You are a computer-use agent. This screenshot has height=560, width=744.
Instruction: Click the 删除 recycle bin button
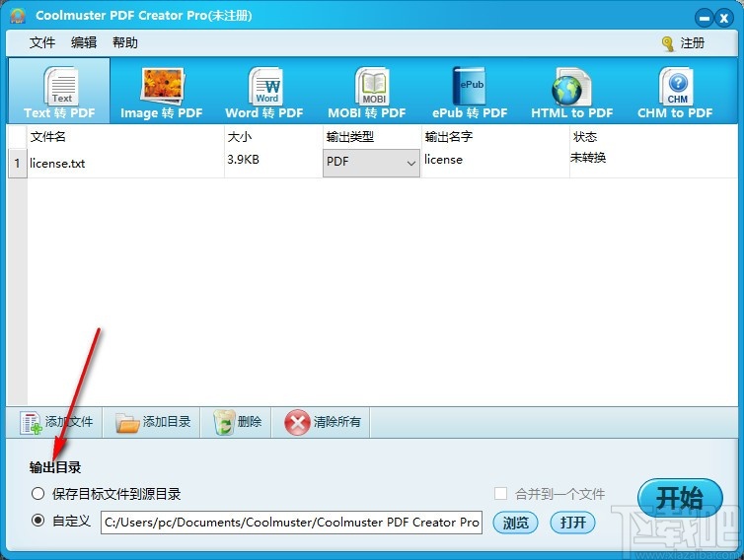click(x=237, y=422)
